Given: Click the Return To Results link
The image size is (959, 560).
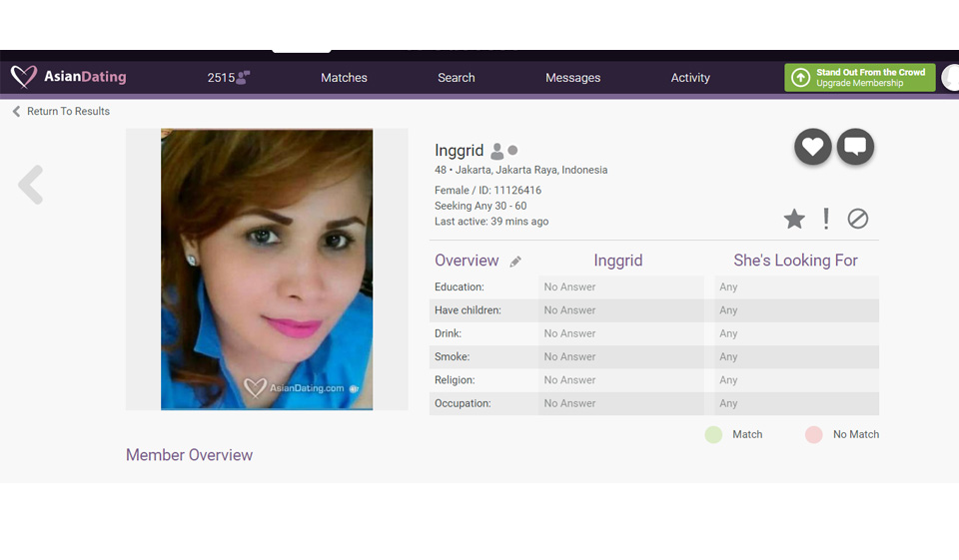Looking at the screenshot, I should (67, 111).
